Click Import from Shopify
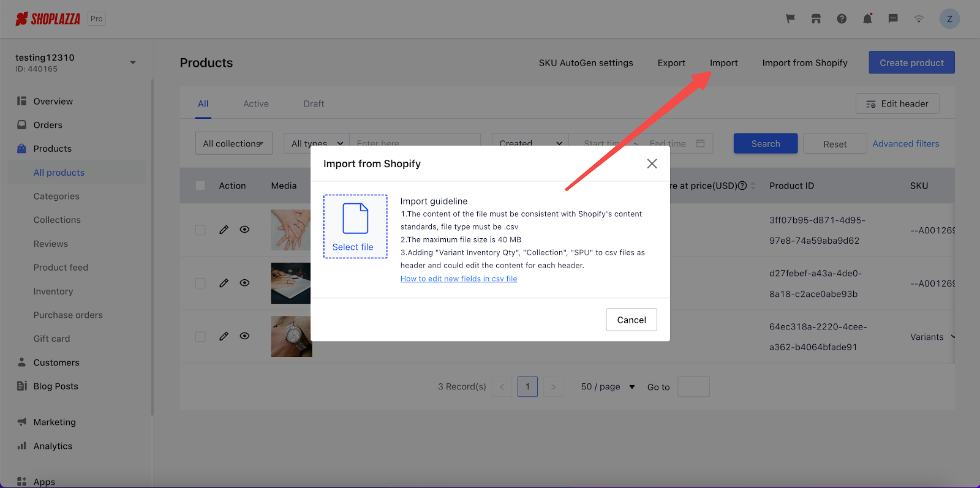This screenshot has height=488, width=980. click(x=805, y=62)
